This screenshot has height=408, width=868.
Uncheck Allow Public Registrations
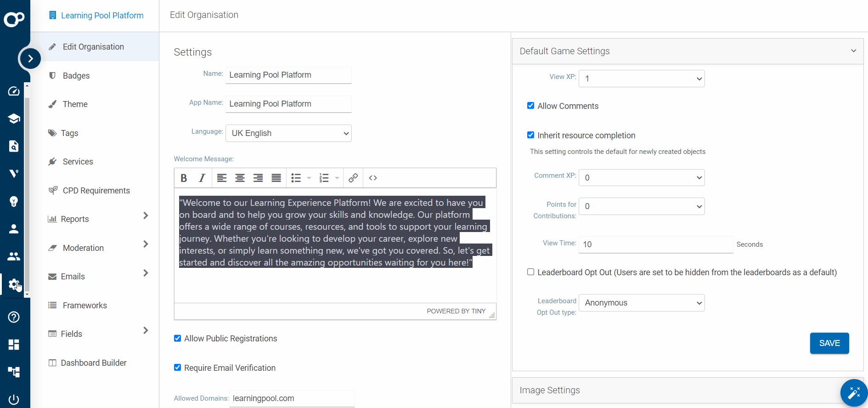178,338
